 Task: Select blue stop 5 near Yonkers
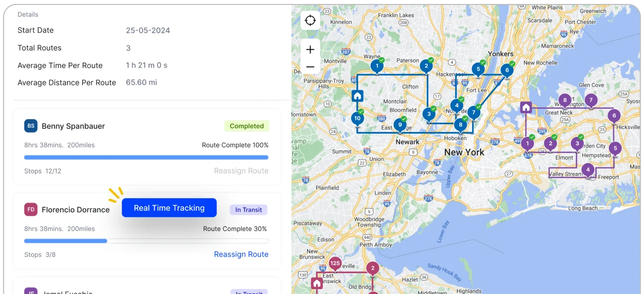coord(478,70)
